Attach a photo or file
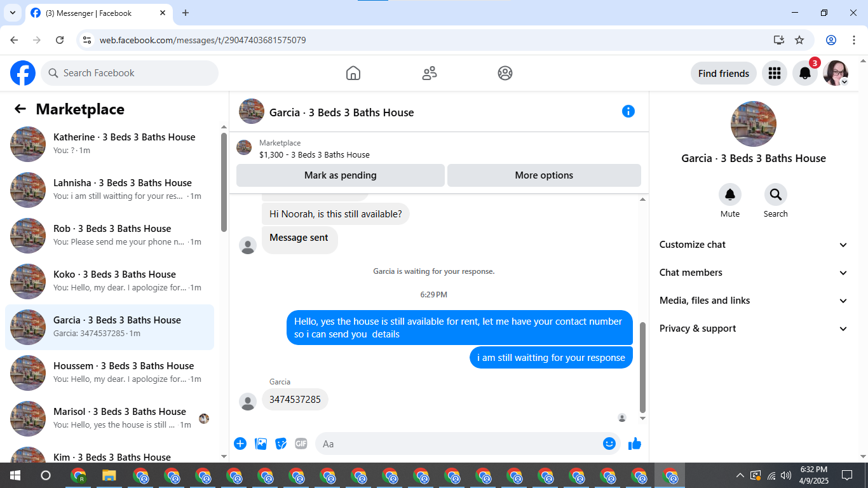 261,444
